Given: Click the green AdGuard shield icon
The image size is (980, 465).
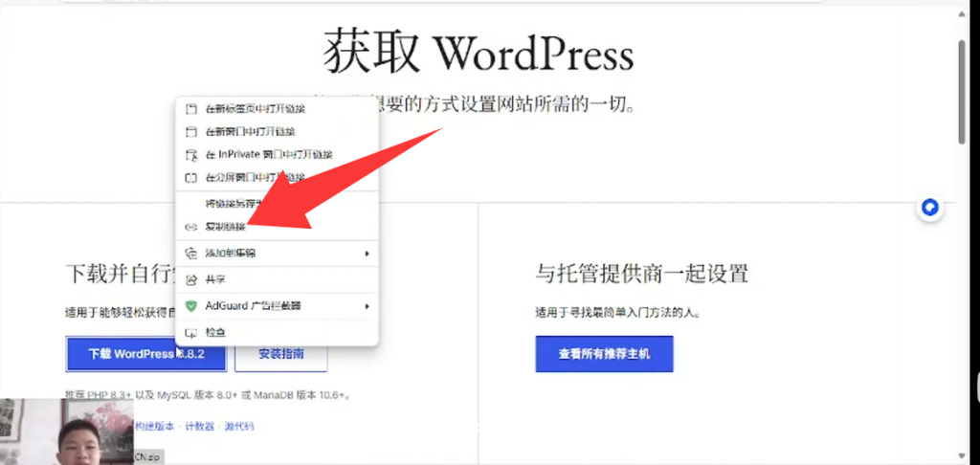Looking at the screenshot, I should tap(191, 306).
